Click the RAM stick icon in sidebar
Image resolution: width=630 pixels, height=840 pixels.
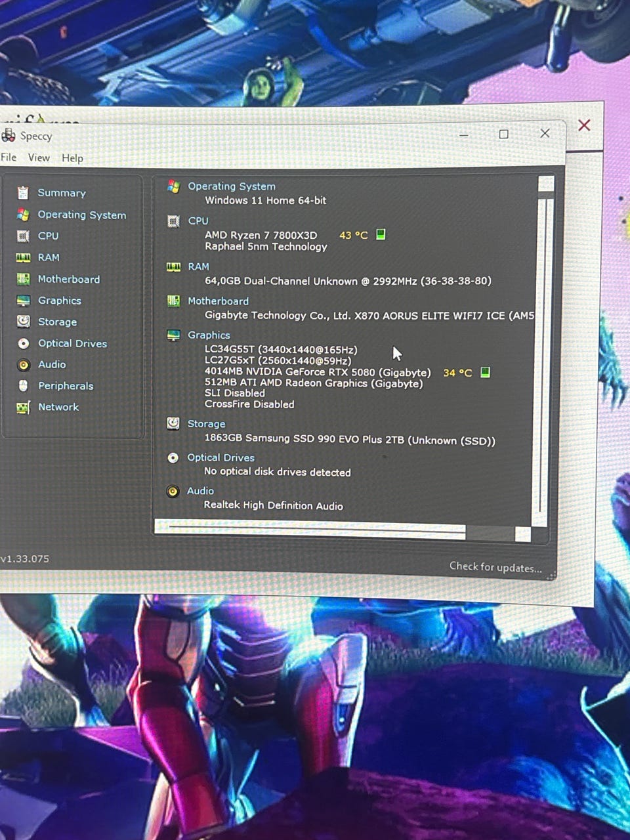[23, 257]
